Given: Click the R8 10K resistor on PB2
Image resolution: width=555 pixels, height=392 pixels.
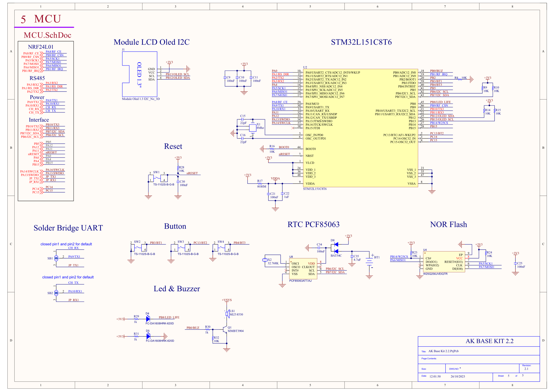Looking at the screenshot, I should point(460,79).
